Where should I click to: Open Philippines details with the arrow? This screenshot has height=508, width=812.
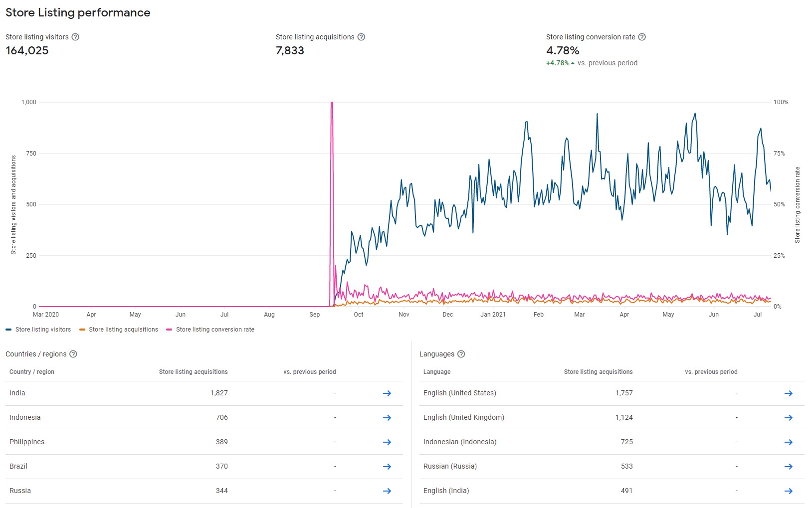tap(387, 442)
